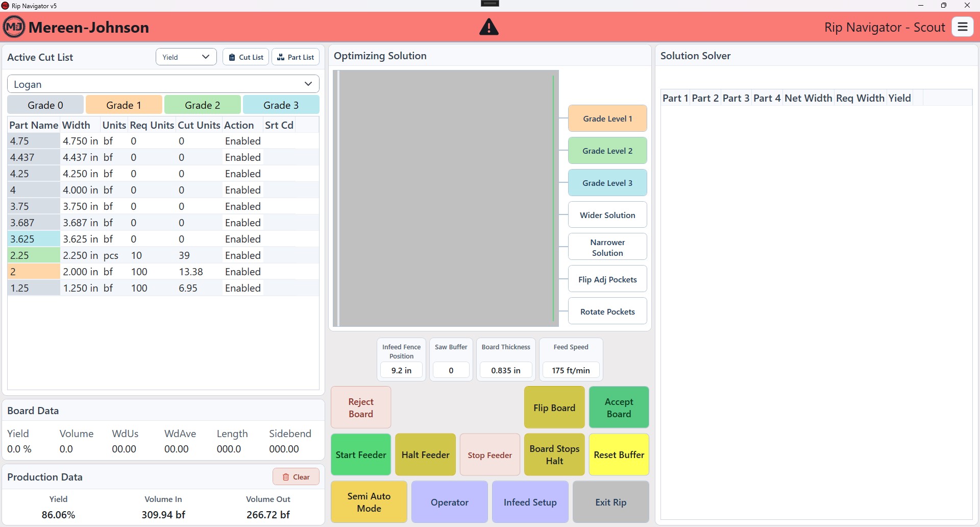Image resolution: width=980 pixels, height=527 pixels.
Task: Select the Grade 3 tab
Action: (281, 105)
